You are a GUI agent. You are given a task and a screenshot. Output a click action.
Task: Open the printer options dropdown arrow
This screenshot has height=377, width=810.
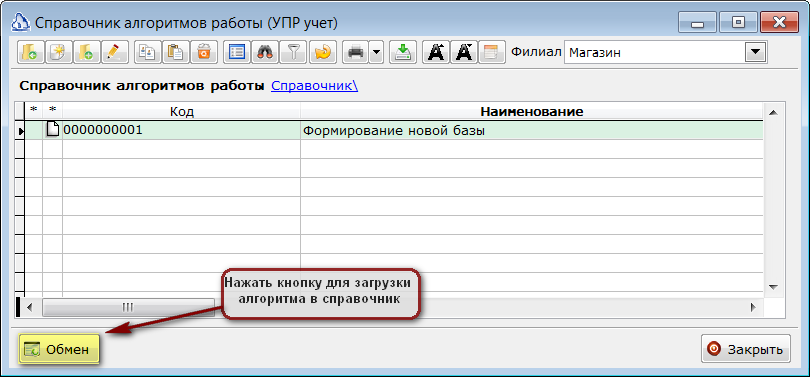point(376,52)
